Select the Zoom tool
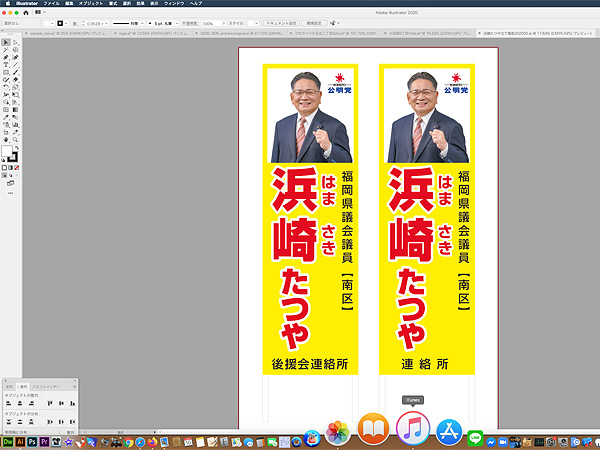The image size is (600, 450). pos(15,140)
